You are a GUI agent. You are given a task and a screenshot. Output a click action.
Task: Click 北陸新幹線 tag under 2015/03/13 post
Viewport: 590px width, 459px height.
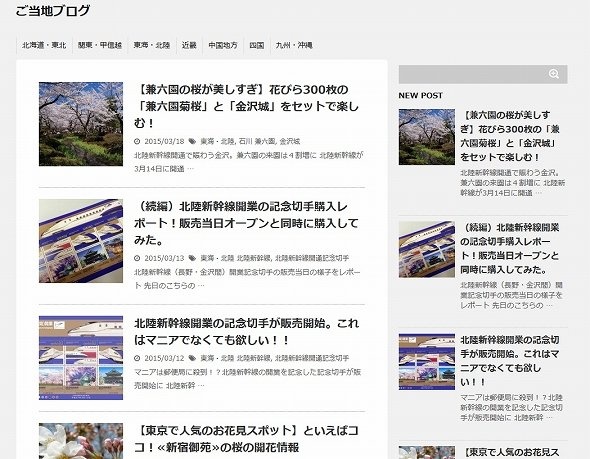coord(254,258)
